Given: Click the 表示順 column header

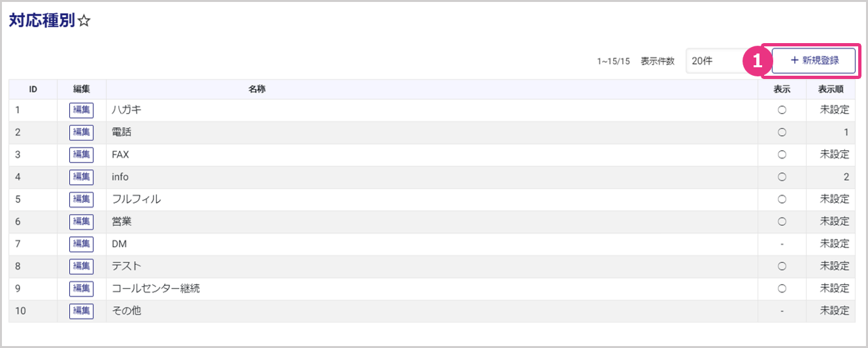Looking at the screenshot, I should click(830, 89).
